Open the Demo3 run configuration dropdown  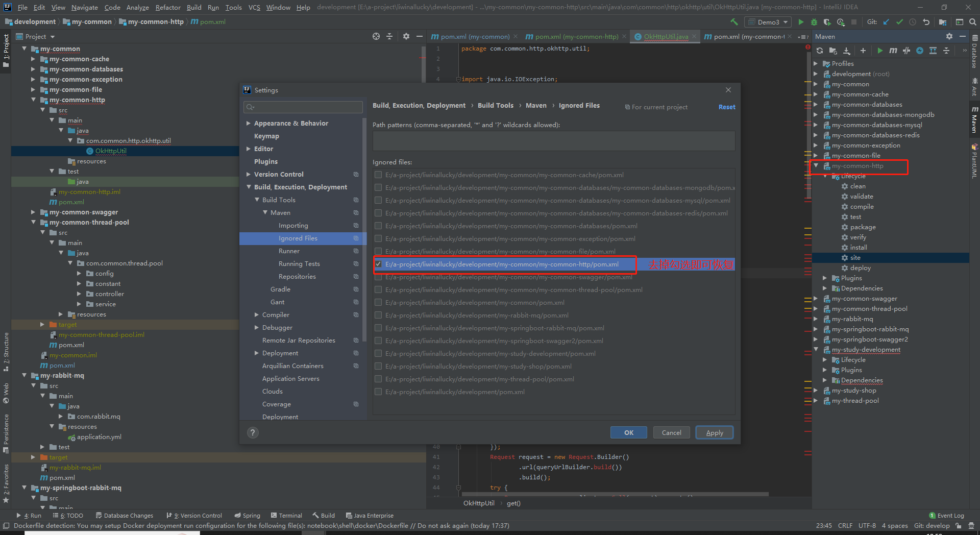point(768,22)
